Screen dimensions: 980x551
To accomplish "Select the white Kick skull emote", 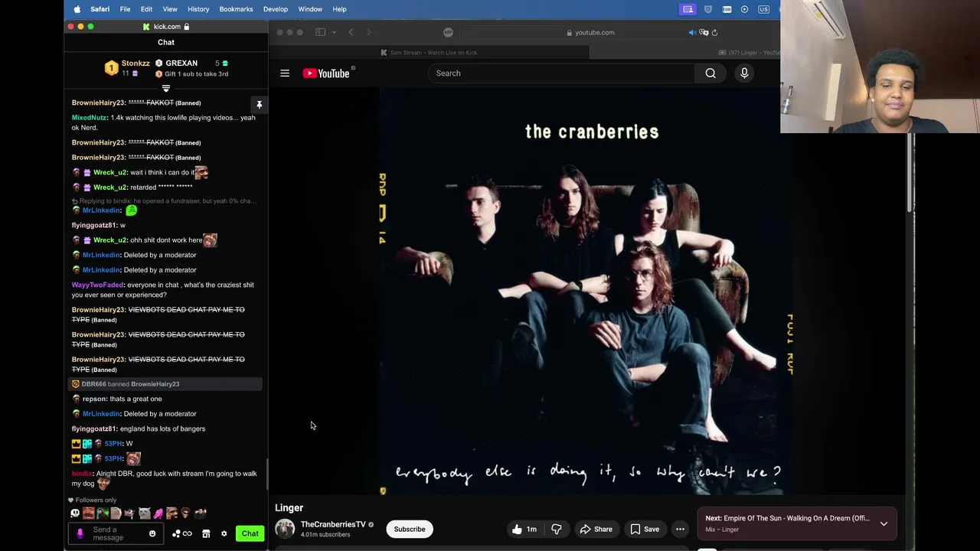I will click(75, 514).
